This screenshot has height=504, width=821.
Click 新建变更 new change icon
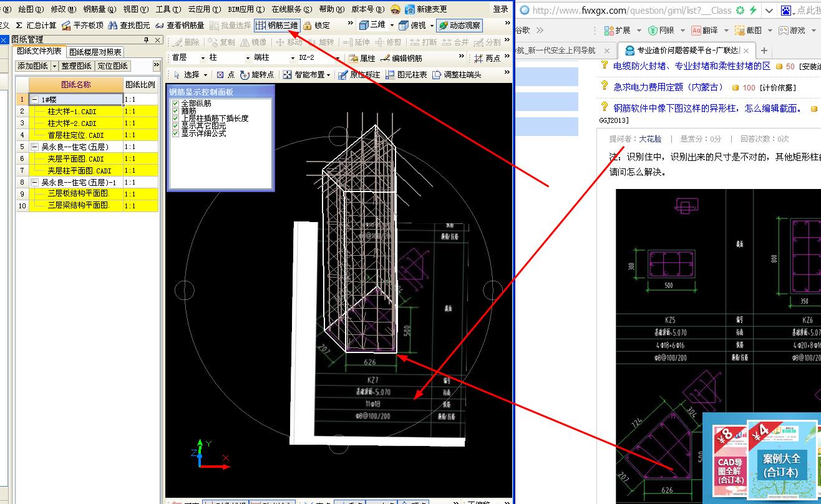[x=410, y=9]
